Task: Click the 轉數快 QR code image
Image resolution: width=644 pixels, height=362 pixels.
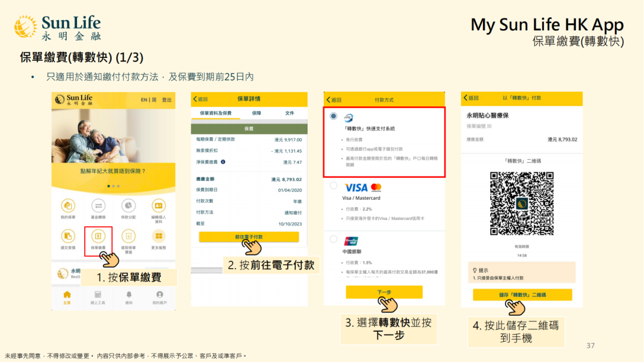Action: [522, 203]
